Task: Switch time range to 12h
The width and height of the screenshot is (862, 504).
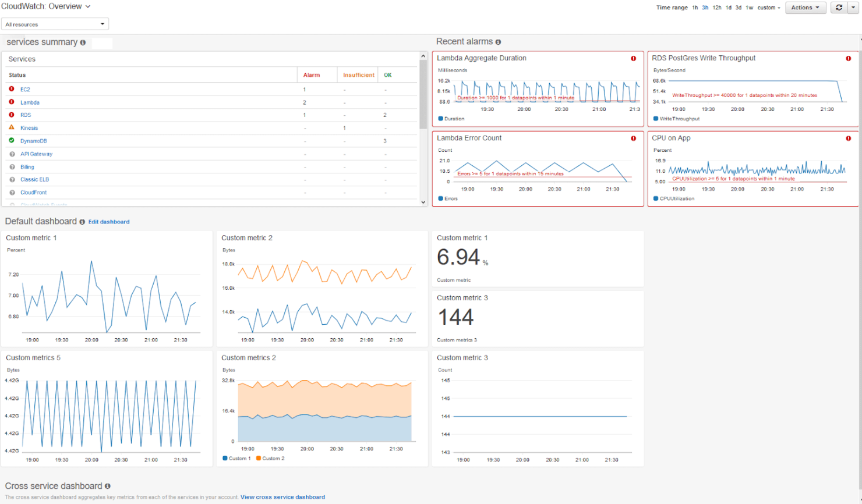Action: pyautogui.click(x=716, y=8)
